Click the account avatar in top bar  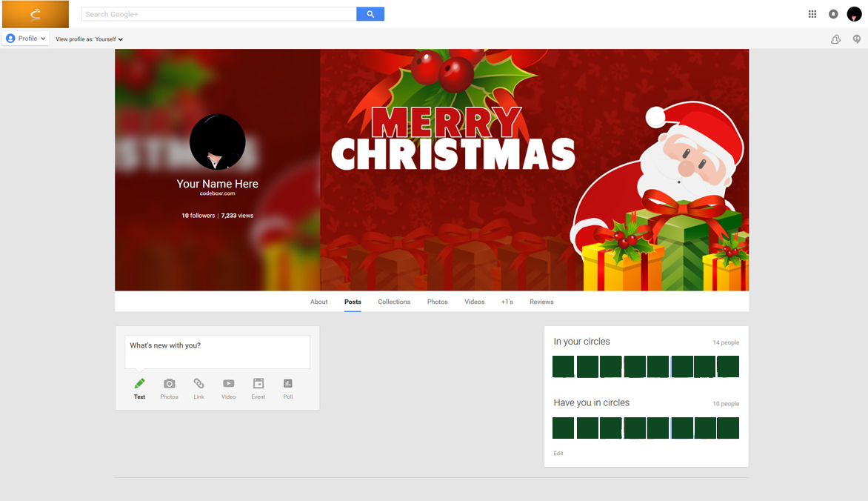click(854, 14)
